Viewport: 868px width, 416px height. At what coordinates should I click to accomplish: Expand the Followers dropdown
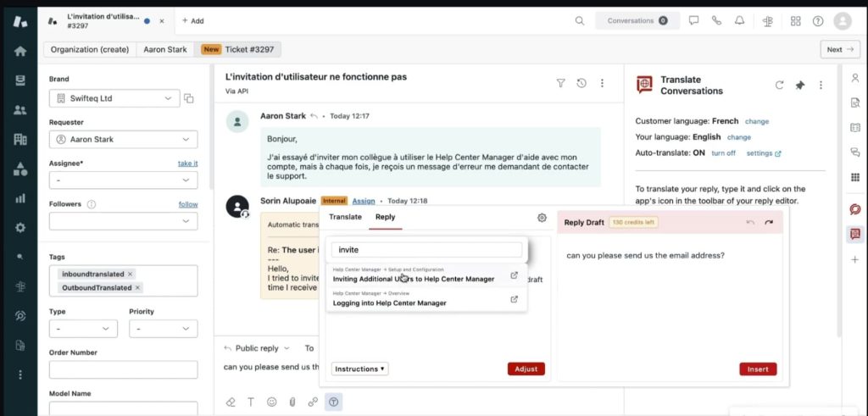click(x=123, y=221)
